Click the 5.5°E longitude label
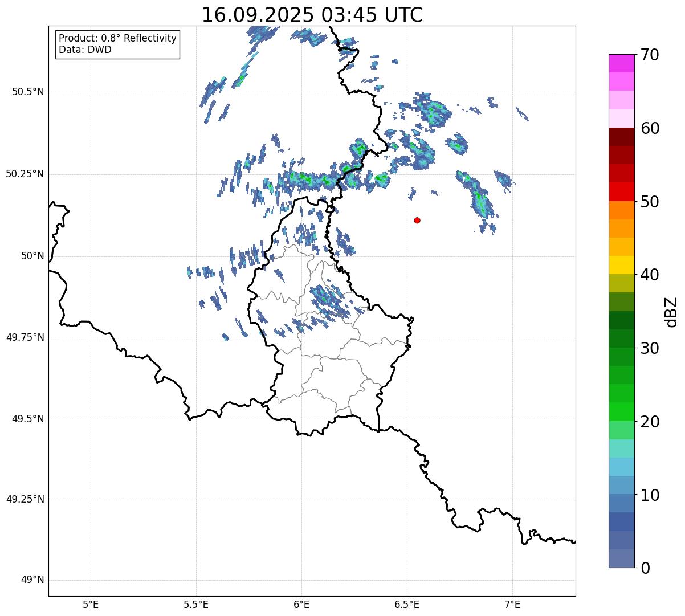Image resolution: width=685 pixels, height=616 pixels. tap(196, 605)
